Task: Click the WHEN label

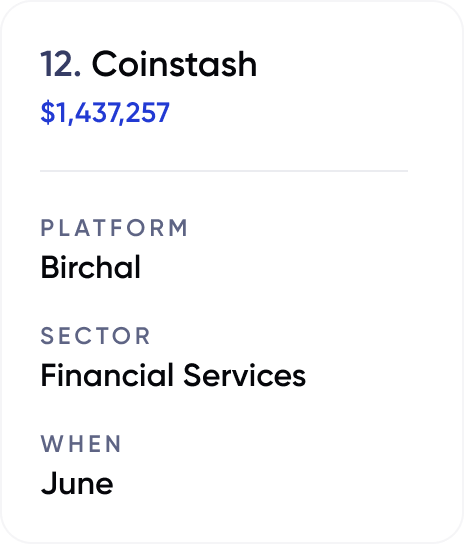Action: coord(81,444)
